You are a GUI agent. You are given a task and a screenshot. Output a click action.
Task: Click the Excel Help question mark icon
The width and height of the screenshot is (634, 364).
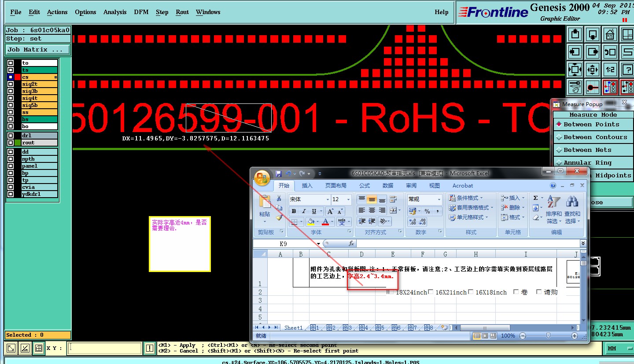click(553, 186)
